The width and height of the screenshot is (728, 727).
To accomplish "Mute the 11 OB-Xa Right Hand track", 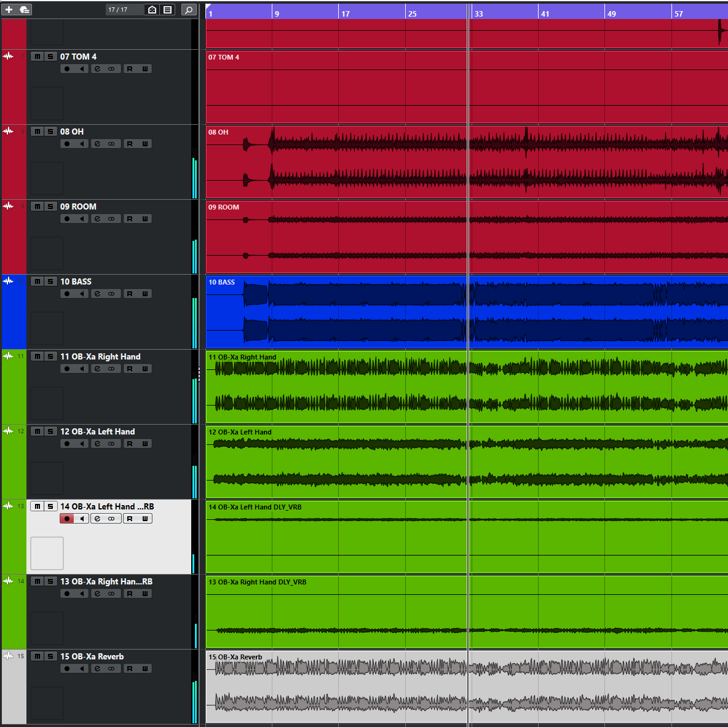I will [38, 357].
